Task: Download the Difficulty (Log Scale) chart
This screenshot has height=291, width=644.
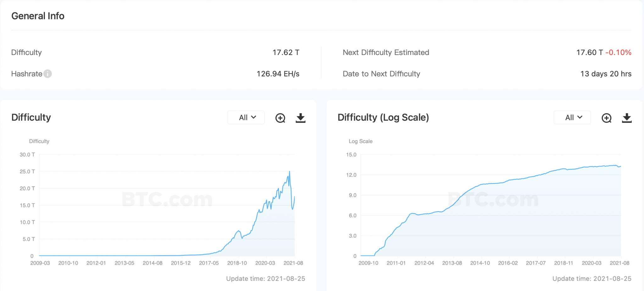Action: click(627, 118)
